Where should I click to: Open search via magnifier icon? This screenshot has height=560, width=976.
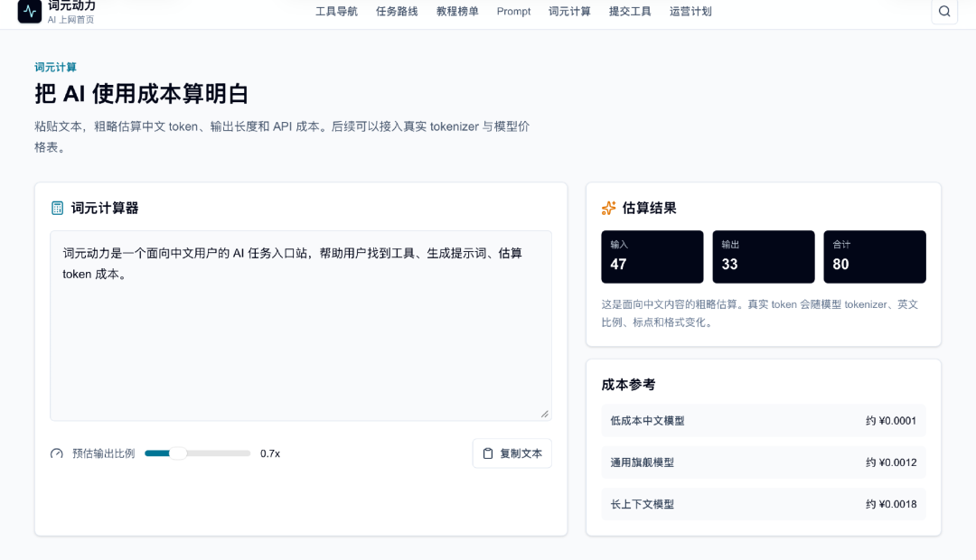[944, 11]
